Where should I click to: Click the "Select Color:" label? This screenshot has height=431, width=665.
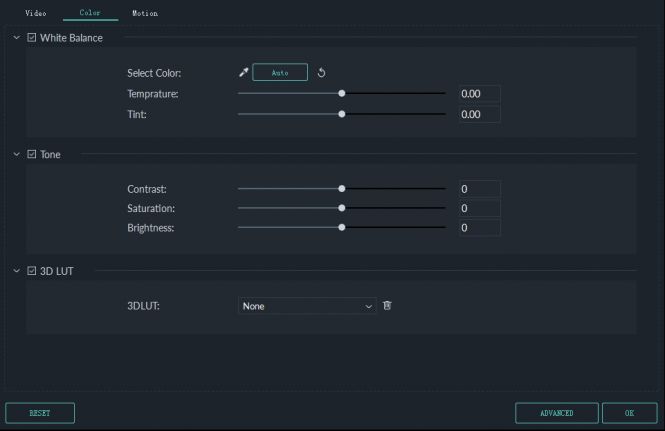[154, 73]
